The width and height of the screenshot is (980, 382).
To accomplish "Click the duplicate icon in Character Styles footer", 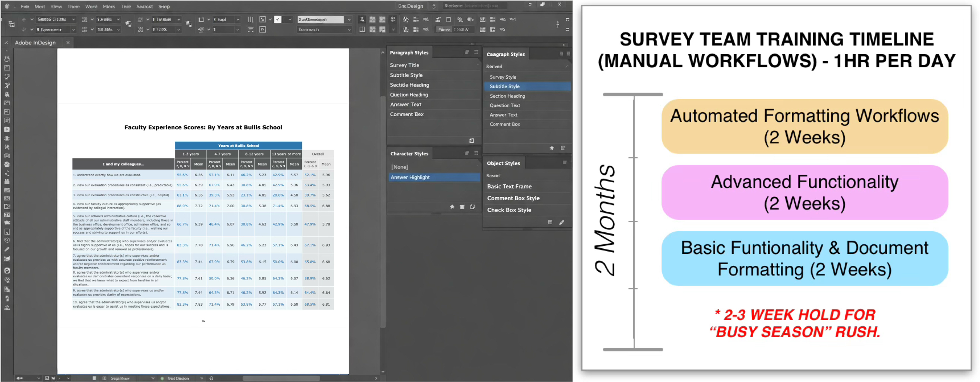I will (x=472, y=207).
